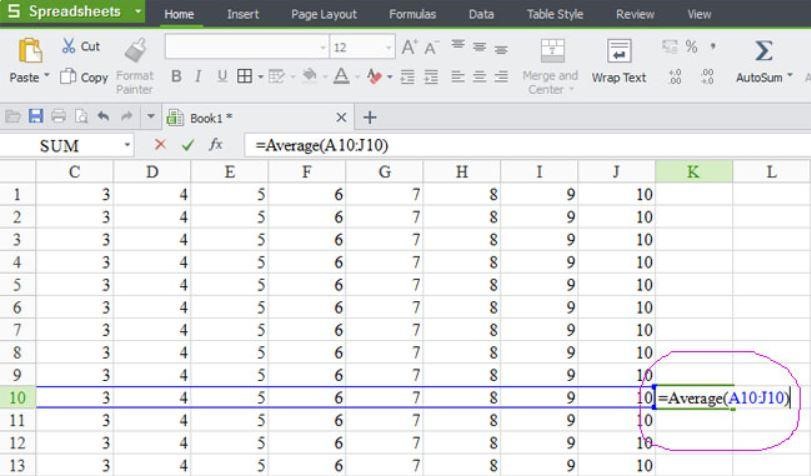This screenshot has height=476, width=811.
Task: Click the Save icon in quick toolbar
Action: [36, 117]
